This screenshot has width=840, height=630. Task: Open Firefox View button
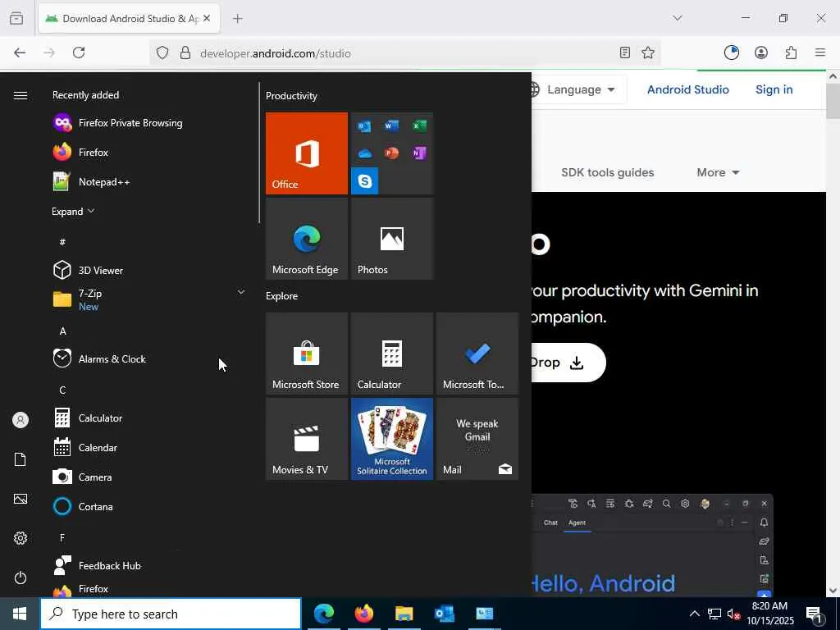coord(16,19)
